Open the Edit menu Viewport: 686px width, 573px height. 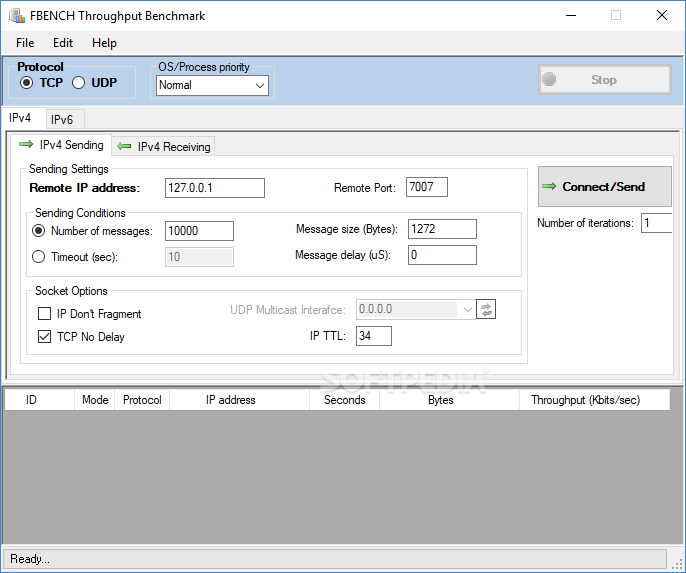(63, 43)
